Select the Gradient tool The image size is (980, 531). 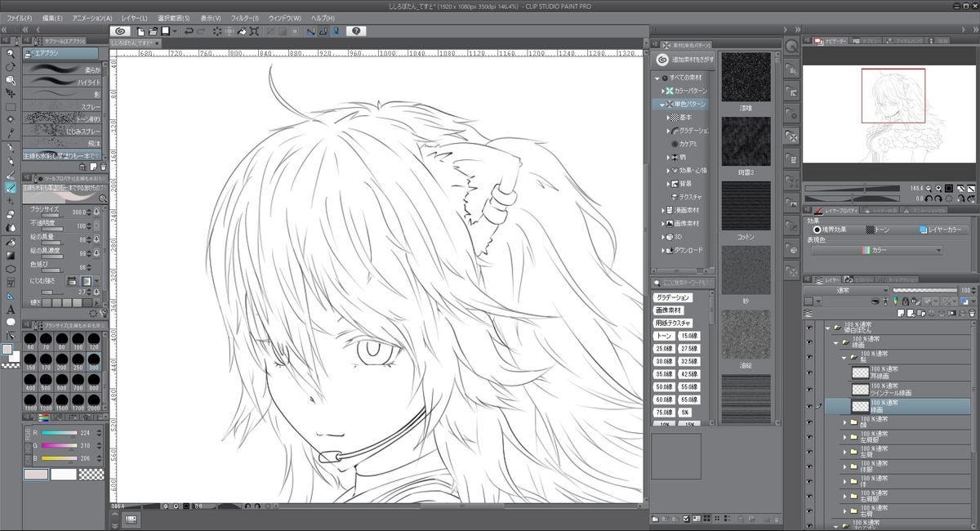point(11,255)
